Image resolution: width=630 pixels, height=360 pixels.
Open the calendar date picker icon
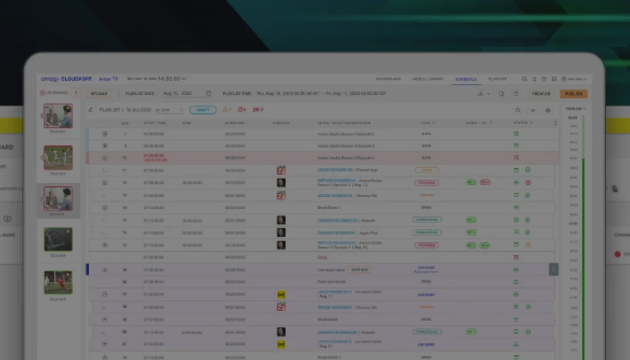coord(208,93)
